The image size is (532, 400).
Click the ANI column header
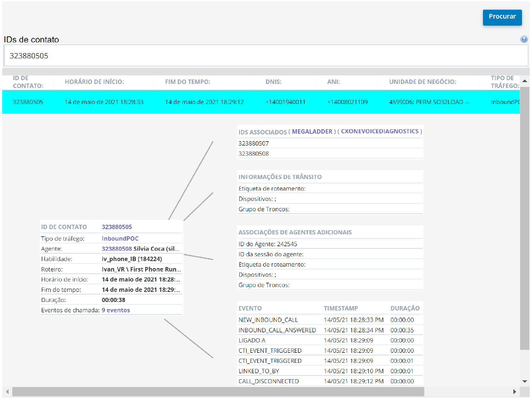coord(334,82)
